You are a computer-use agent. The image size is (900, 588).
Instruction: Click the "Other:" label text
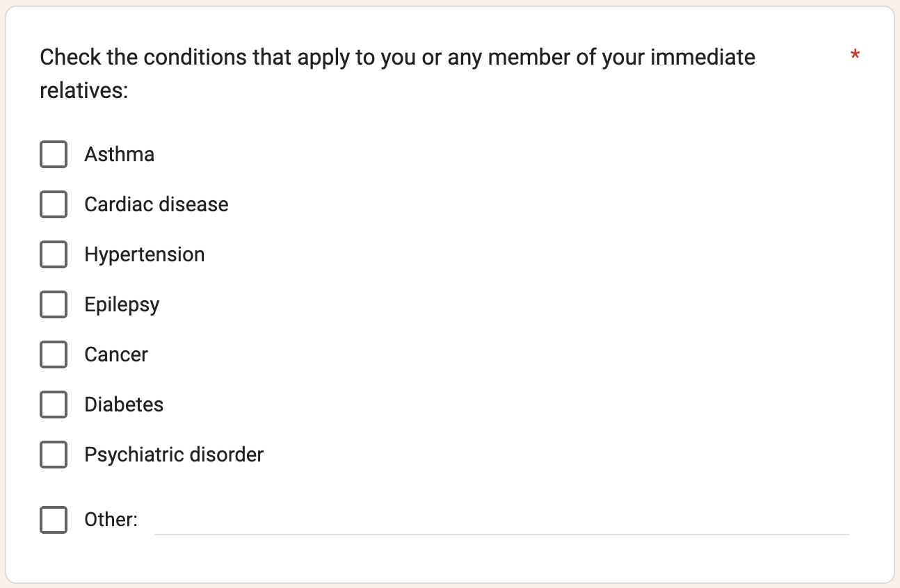111,519
